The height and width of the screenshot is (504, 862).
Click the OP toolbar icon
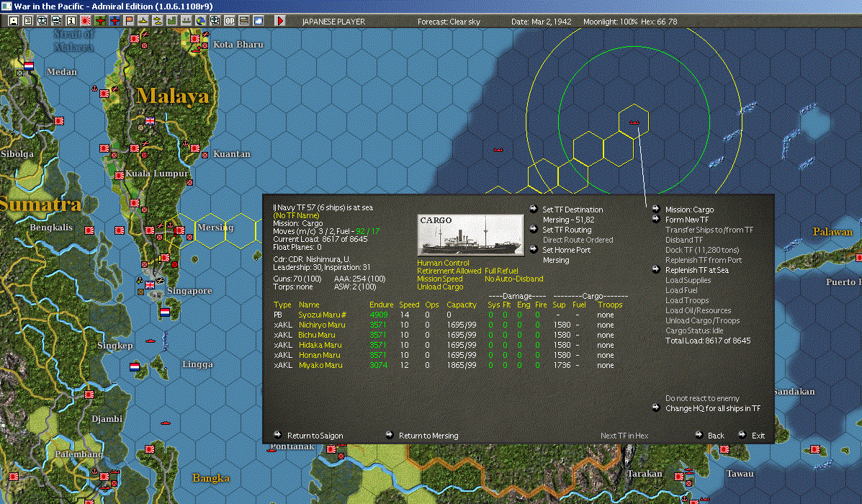[229, 21]
